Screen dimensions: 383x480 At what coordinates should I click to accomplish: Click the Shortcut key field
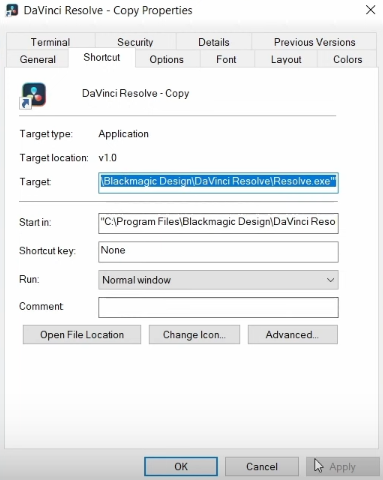(x=218, y=252)
